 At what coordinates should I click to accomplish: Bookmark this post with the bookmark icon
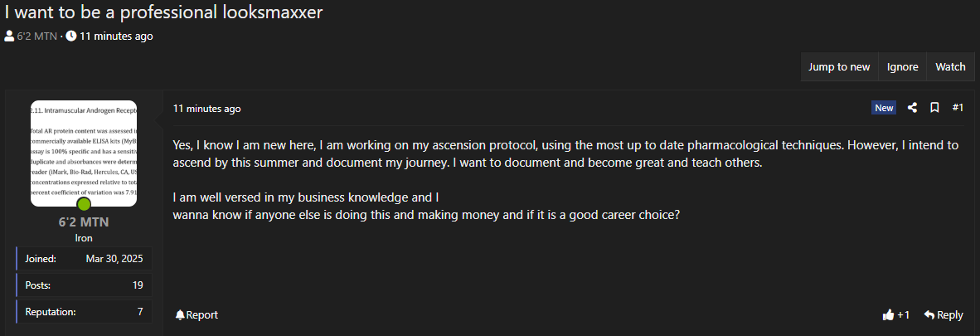click(x=934, y=108)
